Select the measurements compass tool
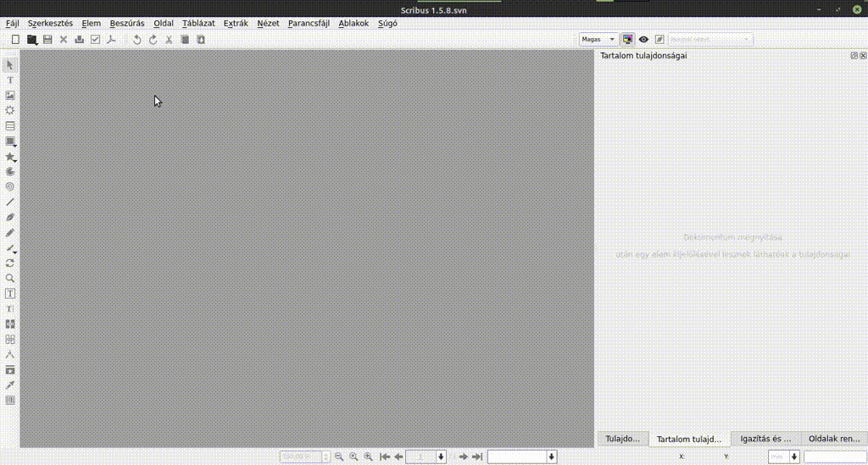This screenshot has height=465, width=868. 10,355
